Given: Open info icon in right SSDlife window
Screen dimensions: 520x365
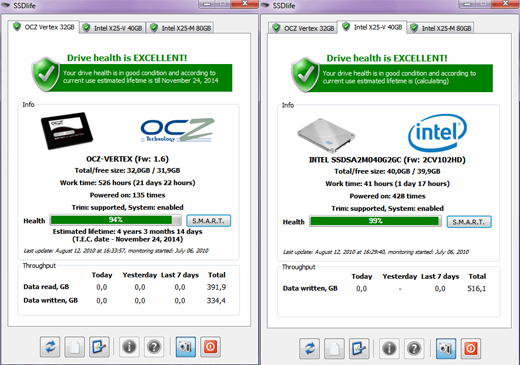Looking at the screenshot, I should 389,349.
